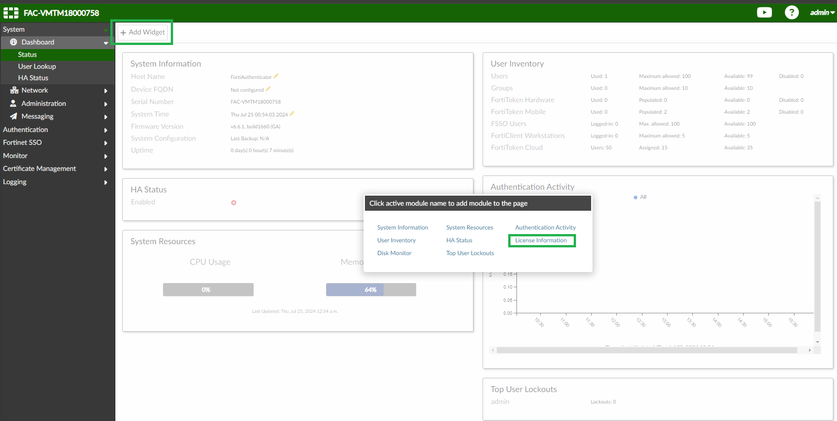Screen dimensions: 837x421
Task: Click the Network icon in sidebar
Action: click(13, 90)
